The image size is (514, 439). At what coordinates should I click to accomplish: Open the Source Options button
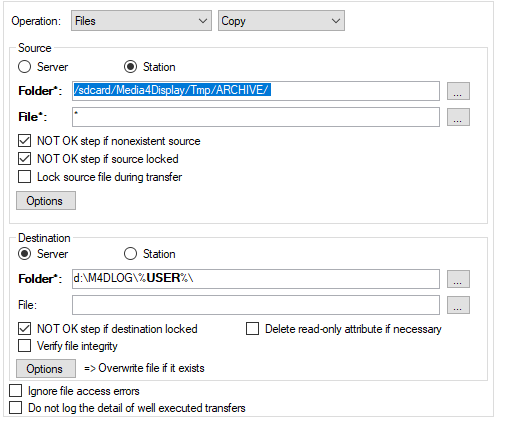46,201
